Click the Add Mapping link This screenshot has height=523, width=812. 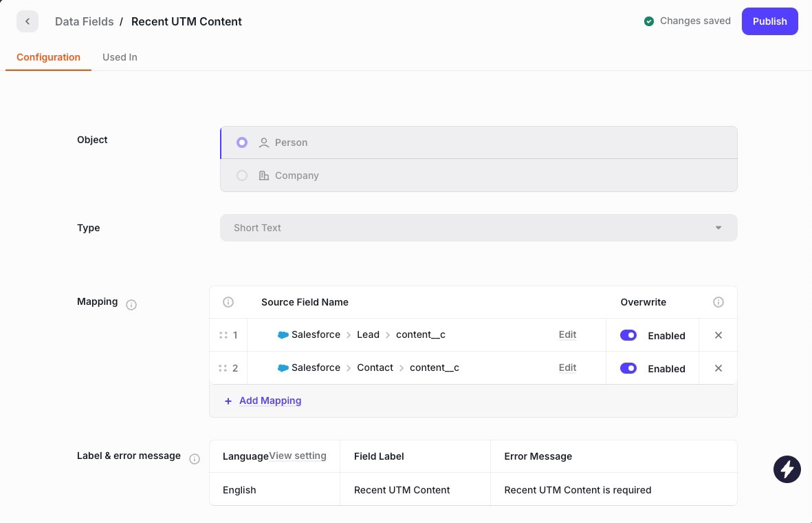(x=270, y=401)
